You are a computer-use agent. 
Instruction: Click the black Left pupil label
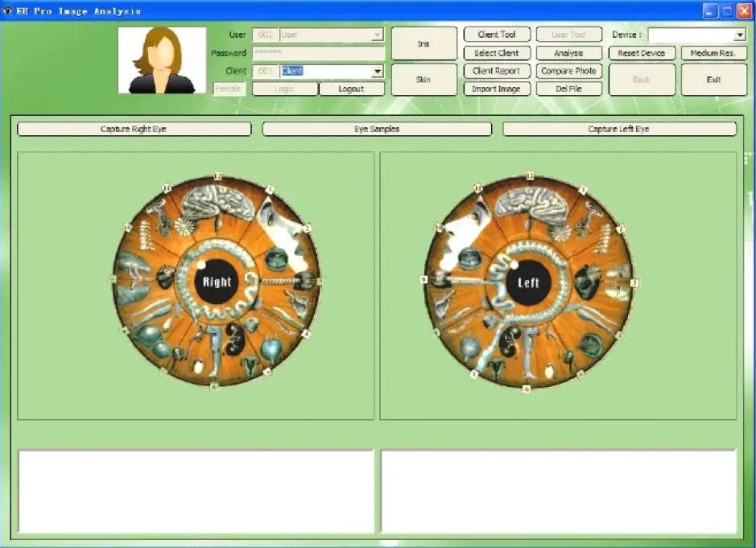tap(528, 283)
